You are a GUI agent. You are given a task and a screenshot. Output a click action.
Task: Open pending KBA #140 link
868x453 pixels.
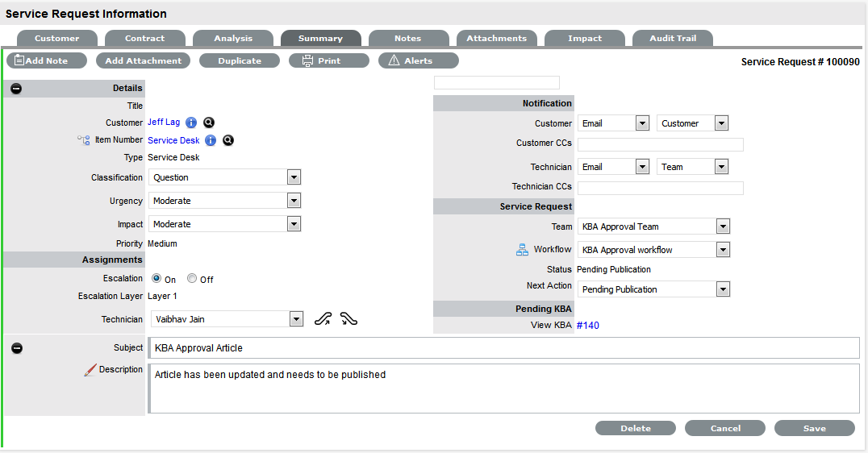588,326
